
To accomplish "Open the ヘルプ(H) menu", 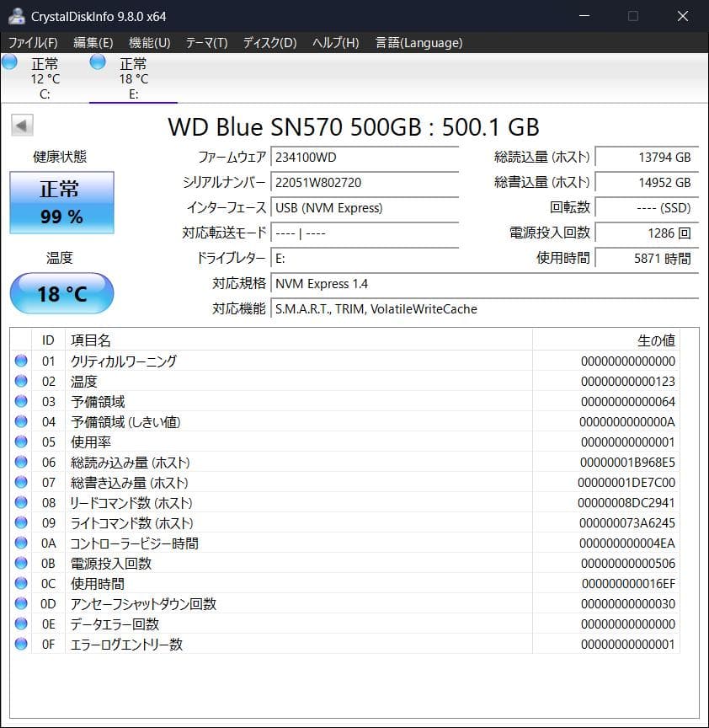I will [x=335, y=43].
